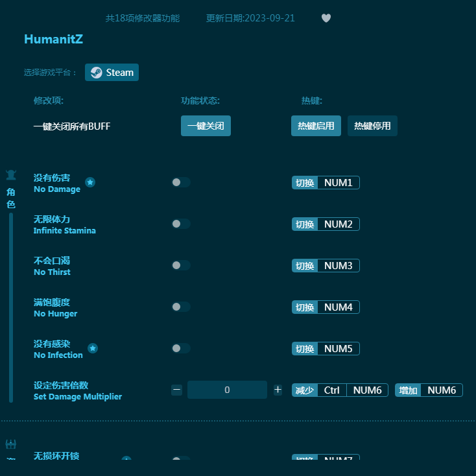Select the character category icon in sidebar
The image size is (476, 476).
tap(11, 175)
